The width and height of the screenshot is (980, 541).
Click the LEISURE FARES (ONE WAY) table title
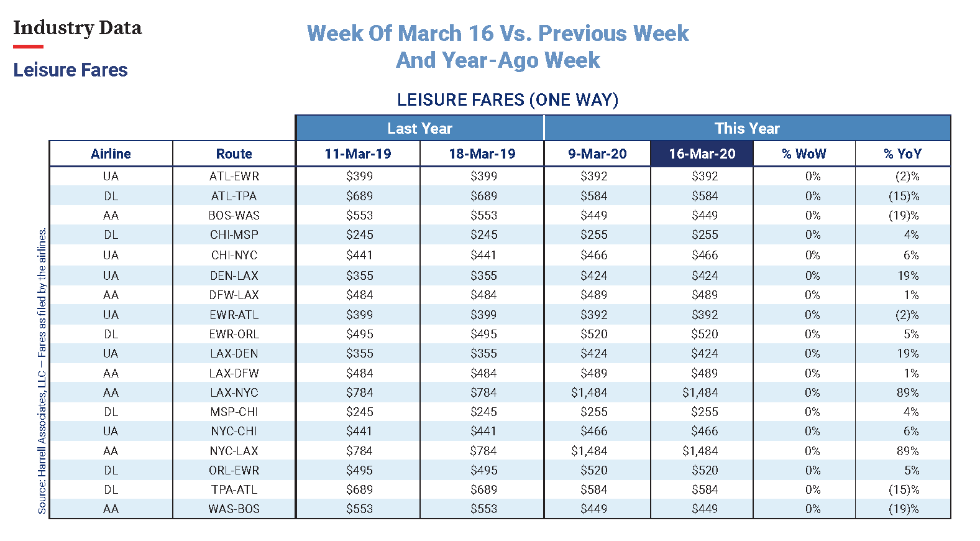[508, 100]
